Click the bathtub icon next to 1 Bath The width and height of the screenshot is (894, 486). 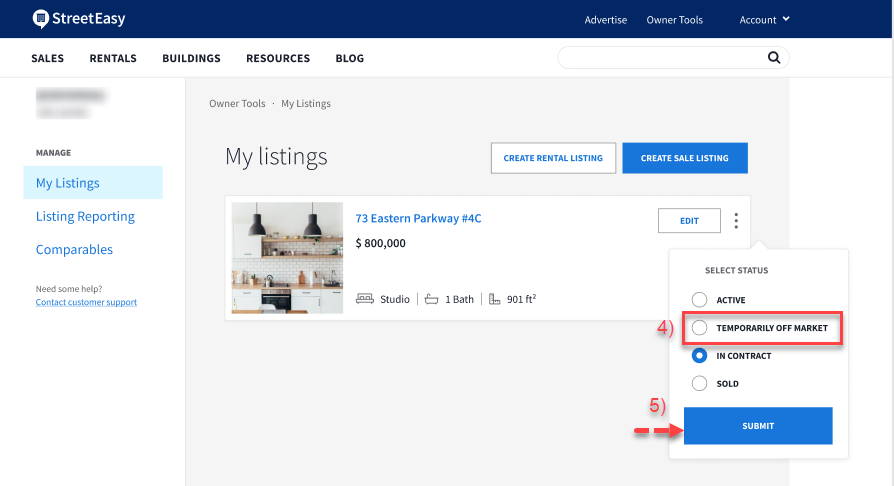(432, 299)
